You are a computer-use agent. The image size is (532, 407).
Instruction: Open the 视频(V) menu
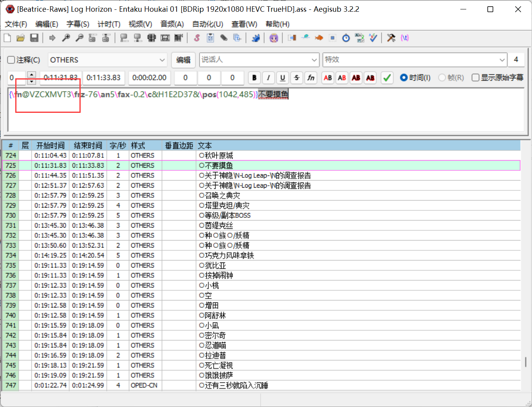140,24
